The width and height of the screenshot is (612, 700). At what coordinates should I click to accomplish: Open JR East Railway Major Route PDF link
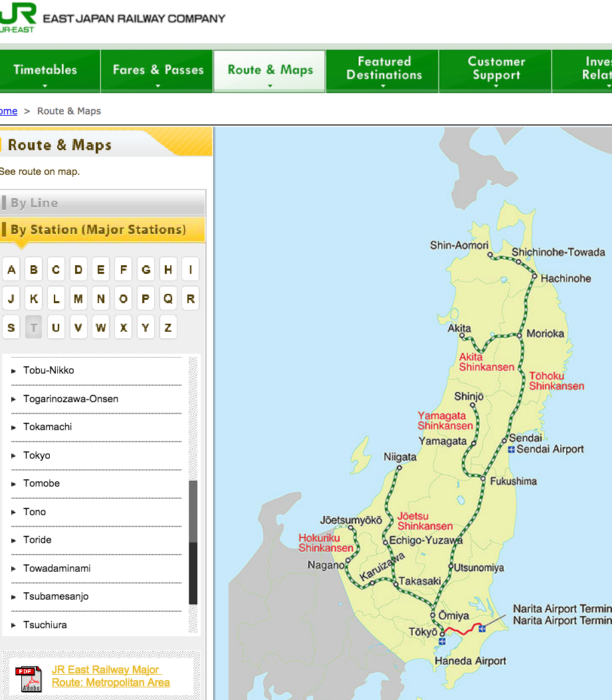111,676
